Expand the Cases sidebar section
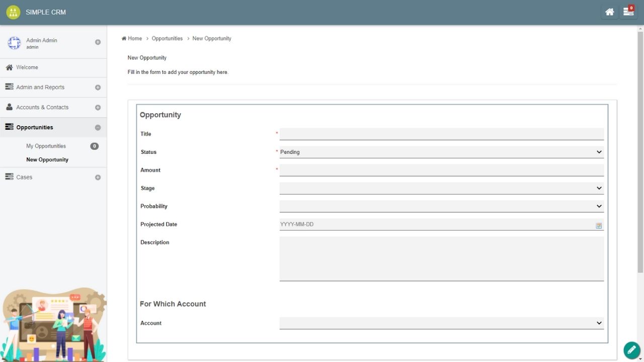644x362 pixels. pyautogui.click(x=98, y=177)
